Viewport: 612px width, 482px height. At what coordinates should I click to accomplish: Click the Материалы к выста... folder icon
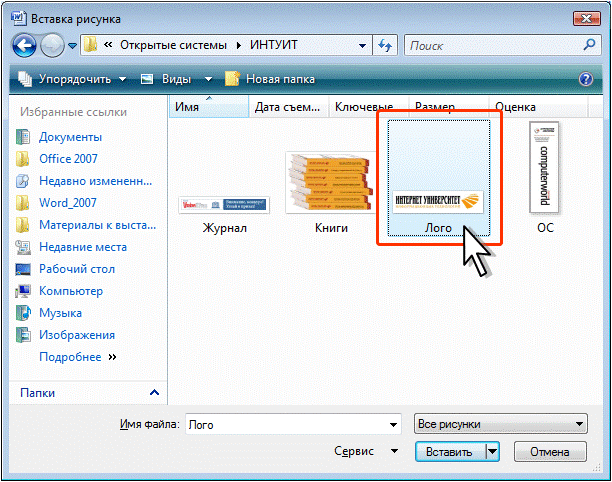pos(23,225)
